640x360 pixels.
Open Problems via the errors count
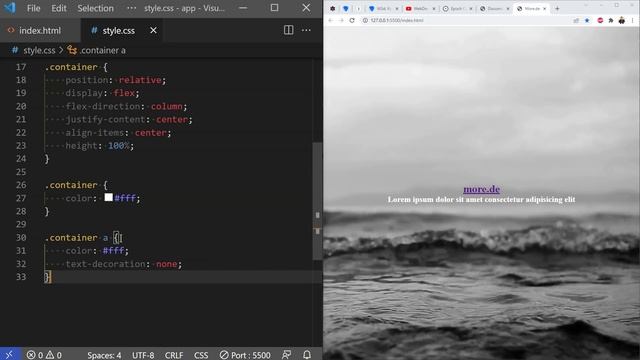coord(35,355)
